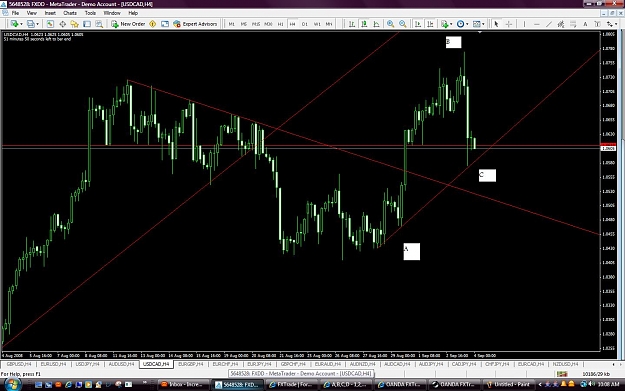Open the View menu
The image size is (625, 391).
click(x=31, y=13)
